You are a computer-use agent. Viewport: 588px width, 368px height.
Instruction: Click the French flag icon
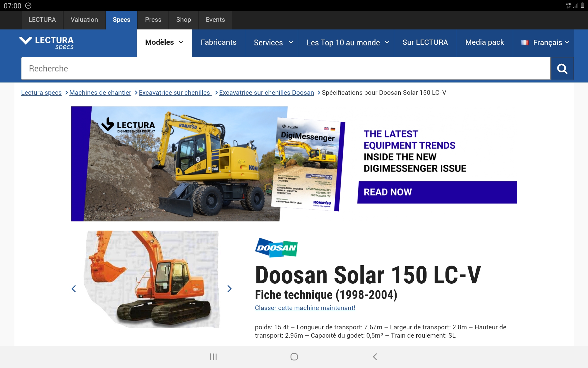pos(525,43)
